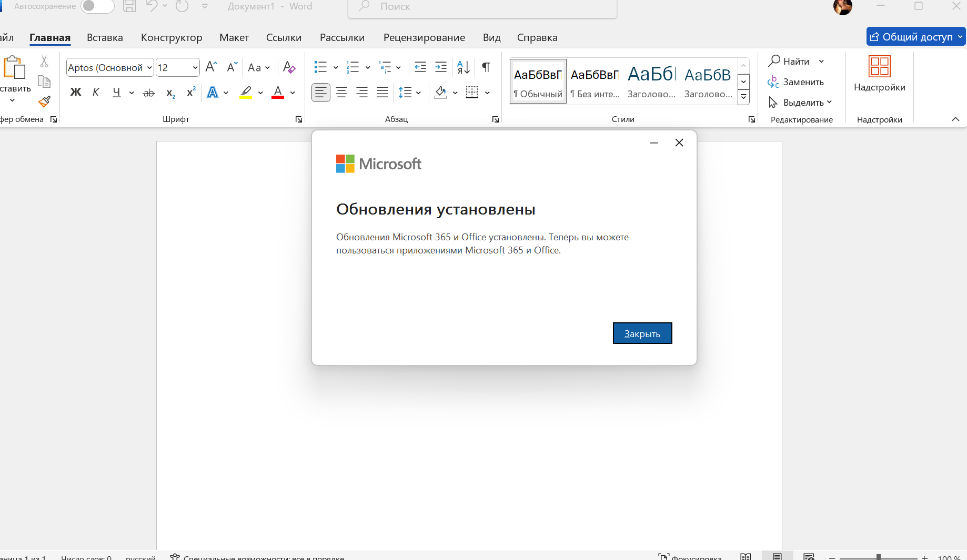Apply the Обычный style
The height and width of the screenshot is (560, 967).
(538, 82)
